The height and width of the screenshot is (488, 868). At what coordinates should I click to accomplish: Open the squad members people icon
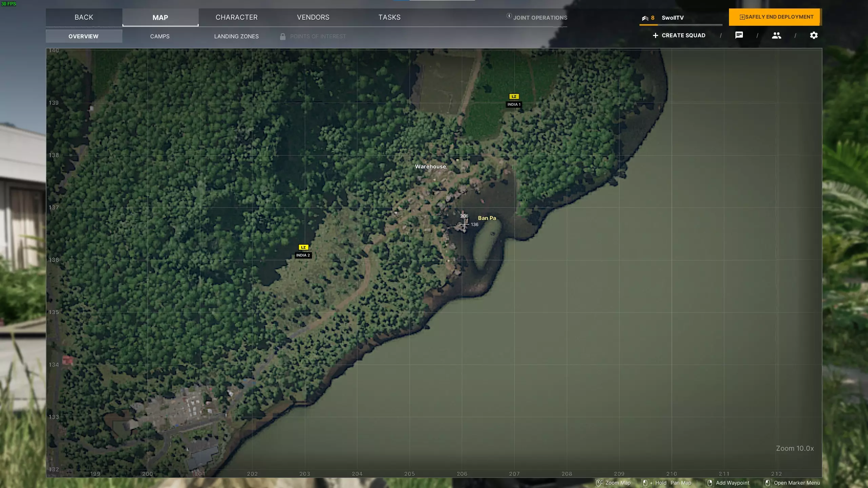point(776,35)
